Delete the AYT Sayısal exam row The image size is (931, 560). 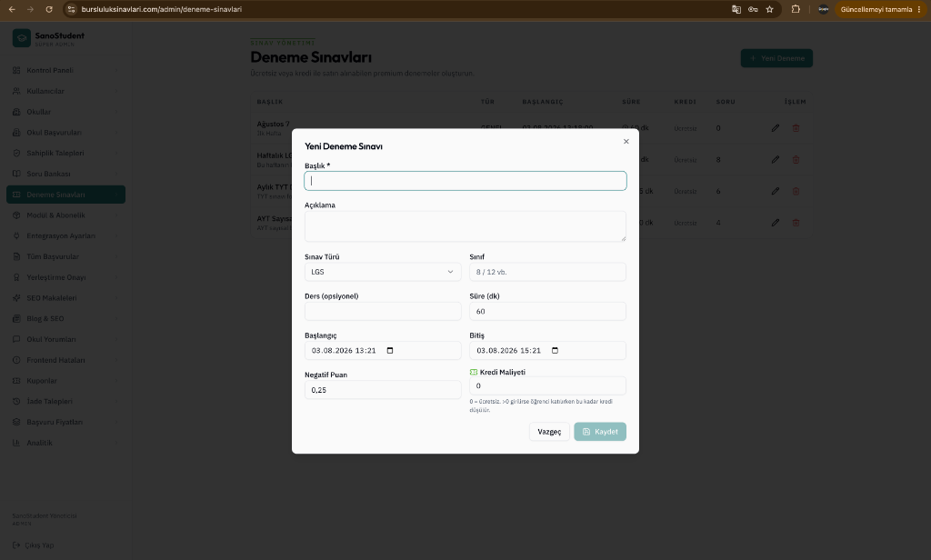[x=796, y=223]
